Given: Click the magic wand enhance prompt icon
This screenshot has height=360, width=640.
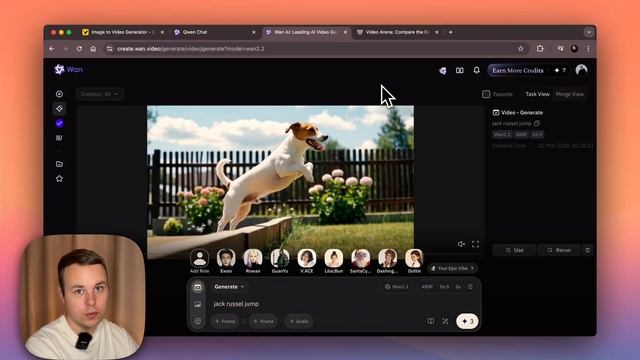Looking at the screenshot, I should point(445,321).
